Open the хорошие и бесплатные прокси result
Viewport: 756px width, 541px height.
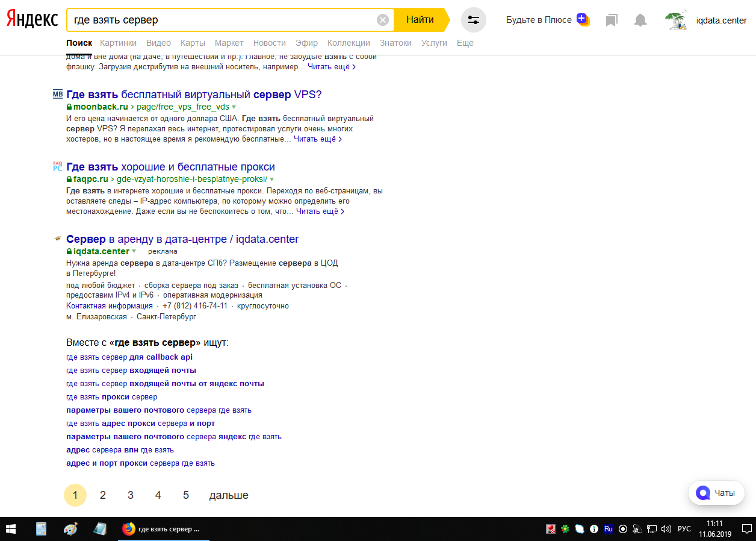click(x=170, y=167)
